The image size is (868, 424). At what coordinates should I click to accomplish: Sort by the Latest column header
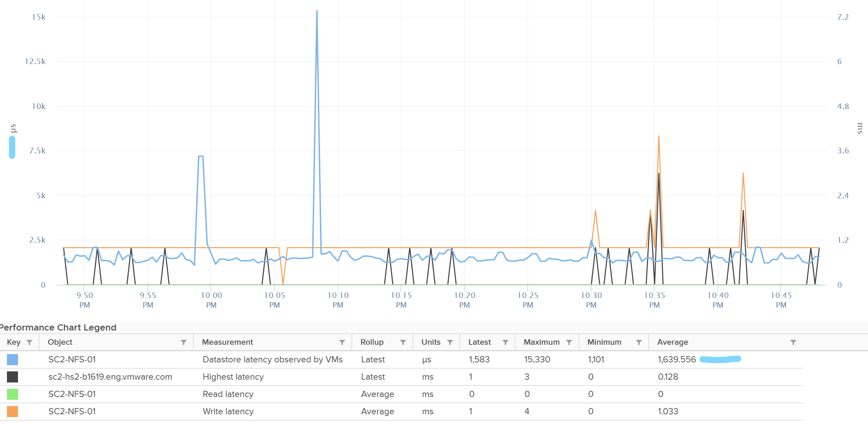point(479,342)
